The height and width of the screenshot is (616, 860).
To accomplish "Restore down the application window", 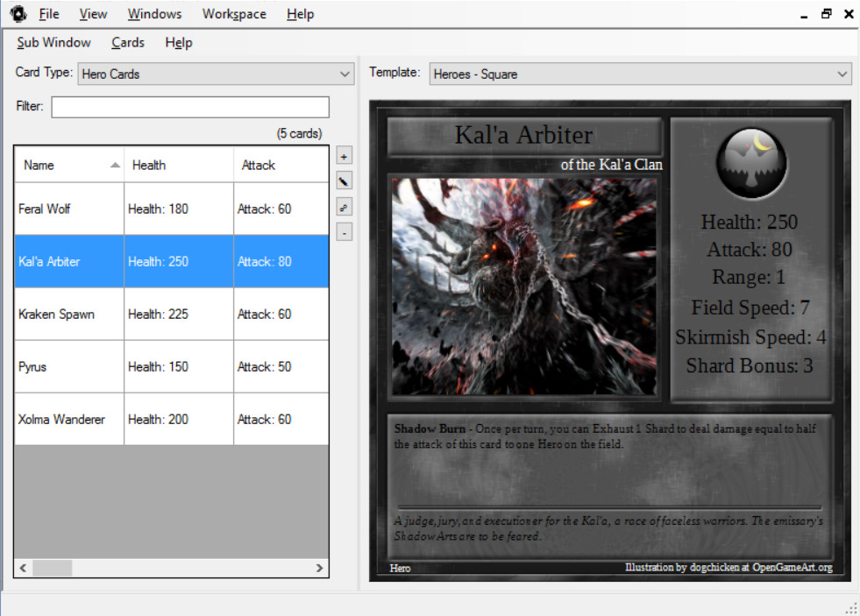I will [826, 14].
